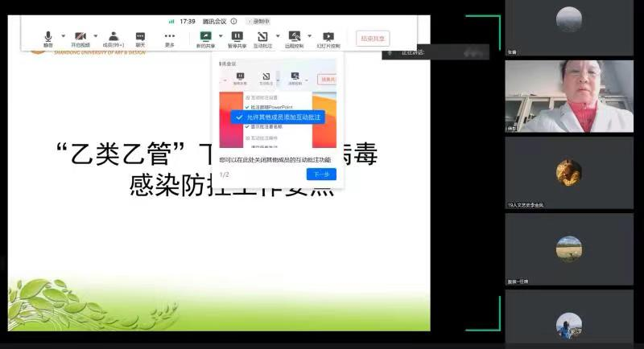Mute the microphone (静音) icon
644x349 pixels.
click(48, 37)
